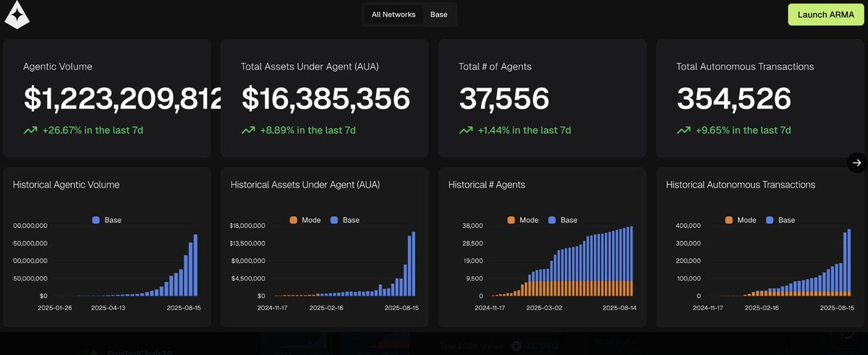Click the tallest bar in Agentic Volume chart

(x=196, y=265)
